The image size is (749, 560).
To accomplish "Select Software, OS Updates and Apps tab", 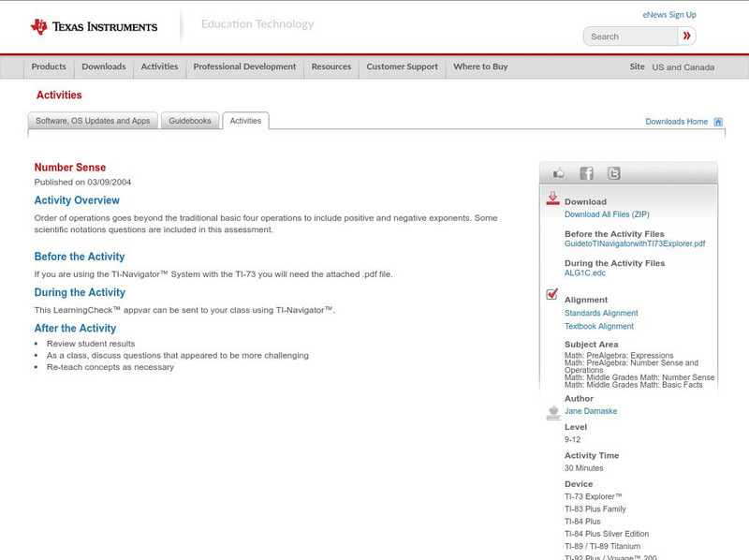I will coord(93,121).
